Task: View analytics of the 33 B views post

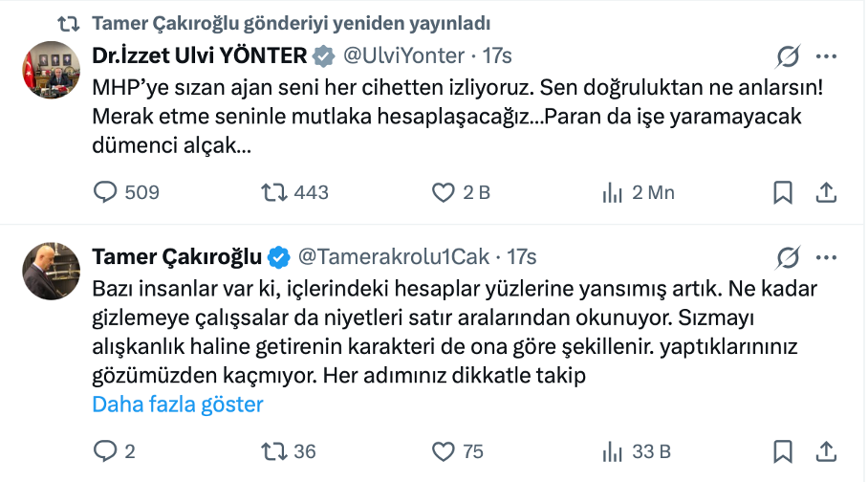Action: click(x=613, y=451)
